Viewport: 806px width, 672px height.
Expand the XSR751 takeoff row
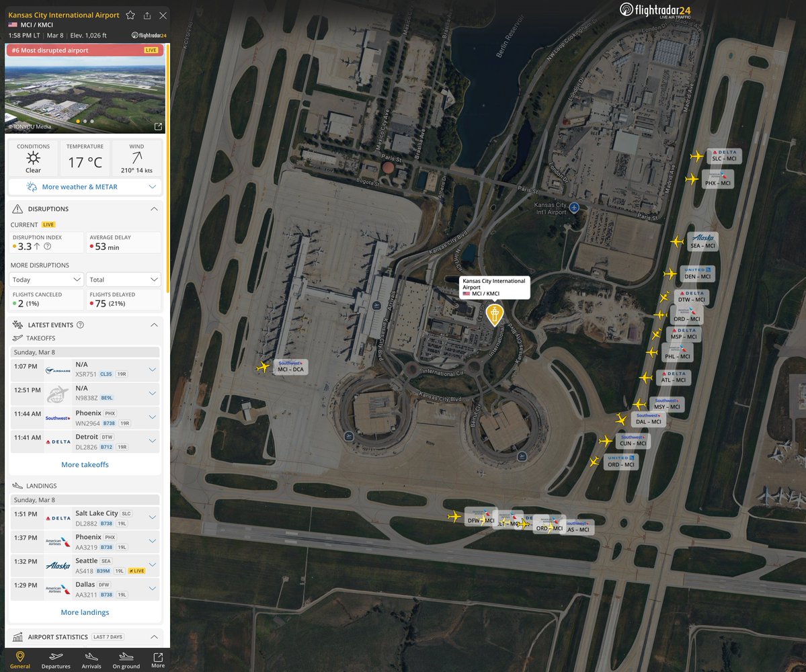pyautogui.click(x=152, y=370)
